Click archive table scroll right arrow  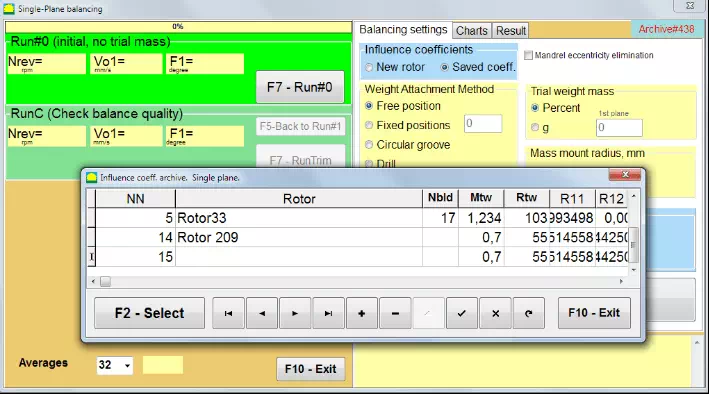[x=621, y=281]
